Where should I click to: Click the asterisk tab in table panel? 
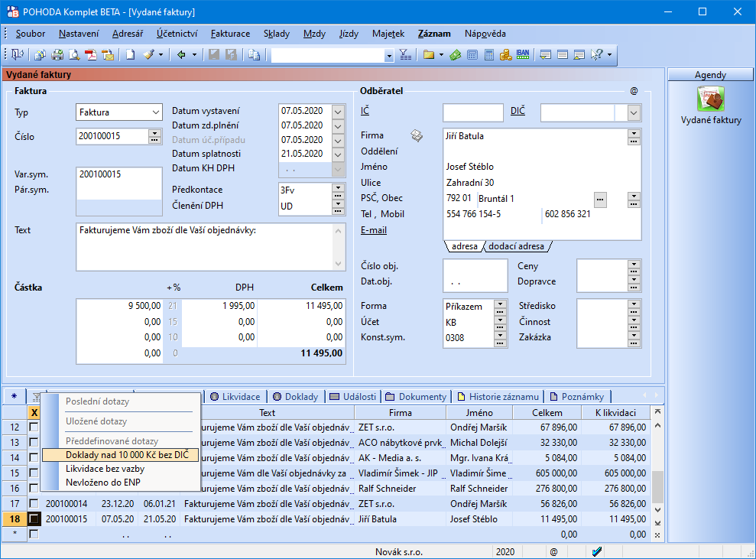pyautogui.click(x=14, y=396)
